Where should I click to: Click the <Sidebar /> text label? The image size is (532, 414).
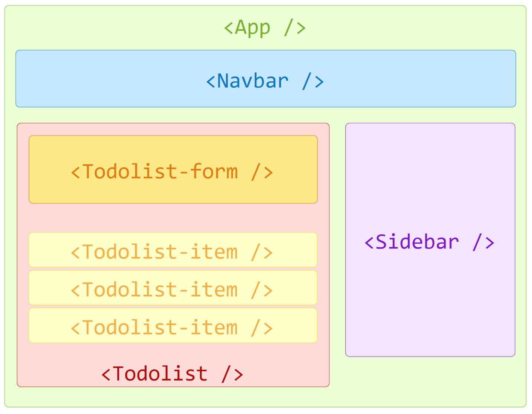point(430,242)
